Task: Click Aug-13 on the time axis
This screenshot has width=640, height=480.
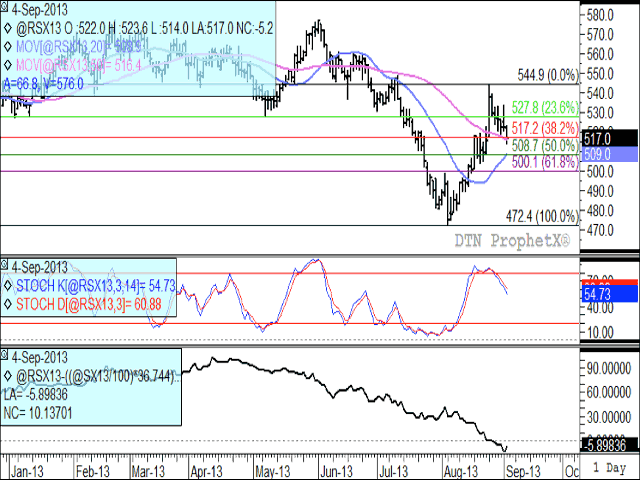Action: (460, 472)
